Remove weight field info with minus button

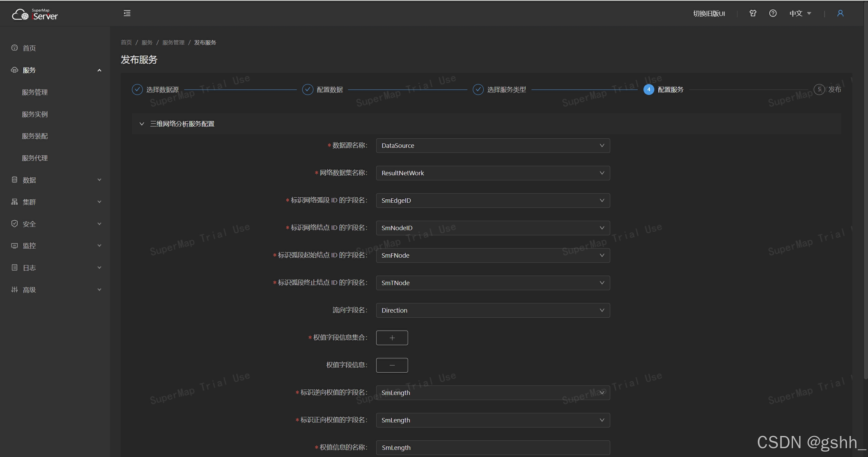[x=392, y=365]
